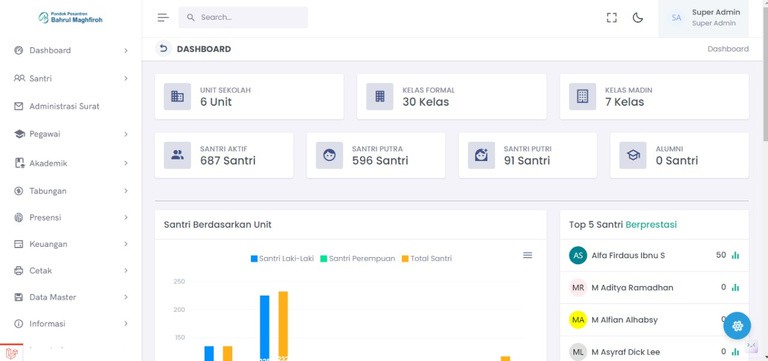
Task: Click the Santri Putri face icon
Action: 481,155
